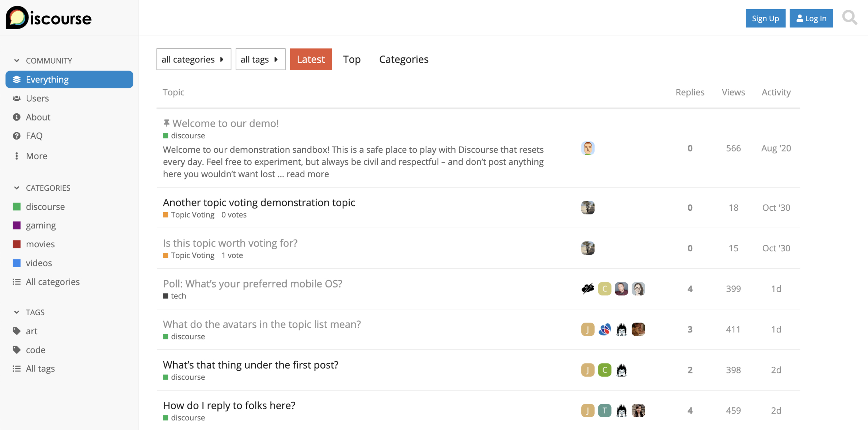The image size is (868, 430).
Task: Click the More sidebar icon
Action: (x=16, y=156)
